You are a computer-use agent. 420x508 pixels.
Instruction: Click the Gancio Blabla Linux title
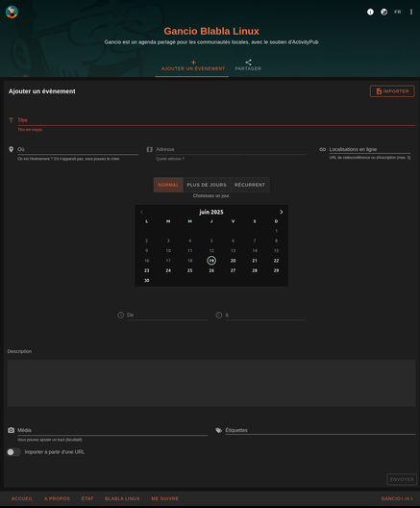211,31
